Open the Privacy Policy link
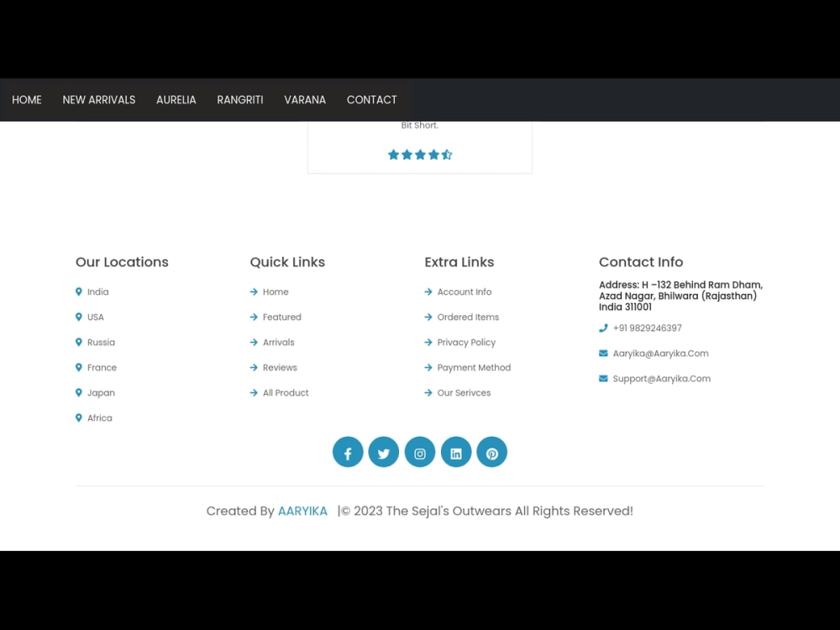 coord(466,343)
